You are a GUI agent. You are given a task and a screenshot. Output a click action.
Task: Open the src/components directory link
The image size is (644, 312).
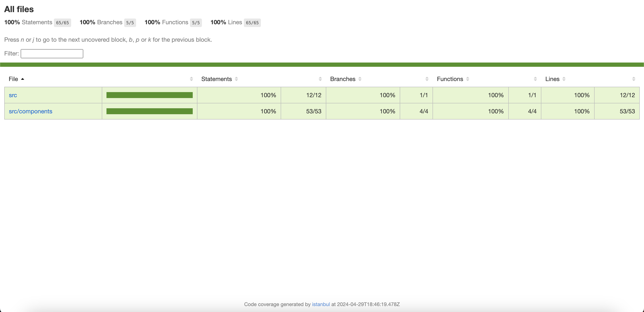(x=30, y=111)
